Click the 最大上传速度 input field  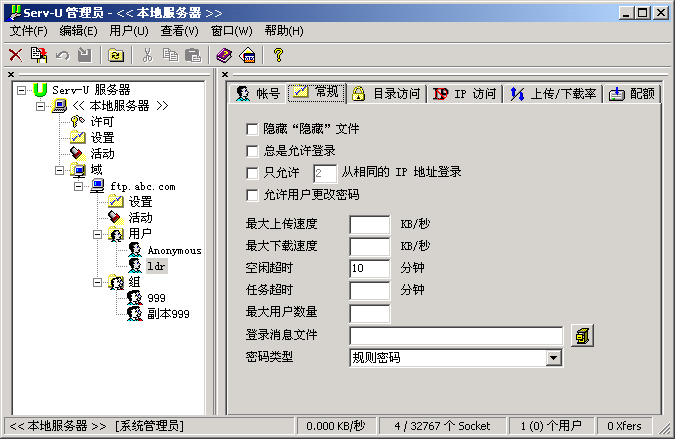coord(370,225)
